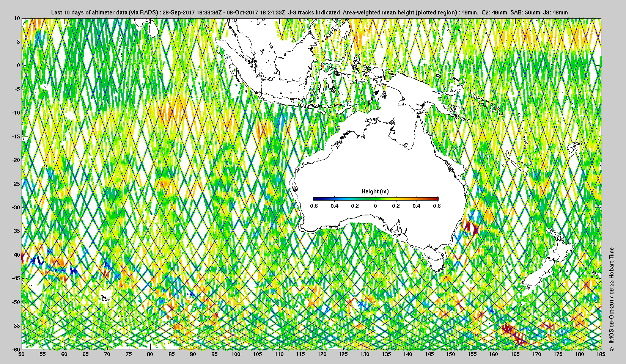626x364 pixels.
Task: Click the colorbar tick label '-0.4'
Action: pos(333,206)
